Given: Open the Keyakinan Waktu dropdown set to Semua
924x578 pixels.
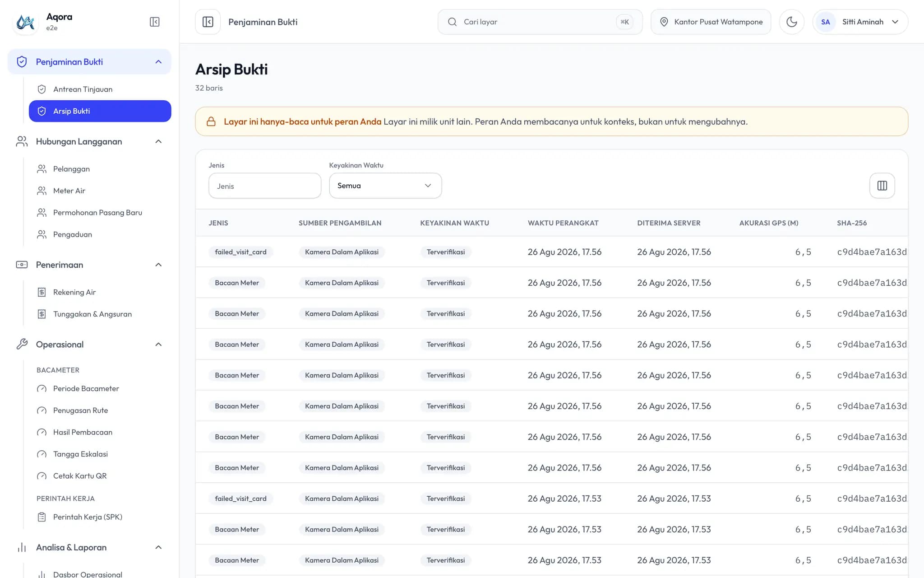Looking at the screenshot, I should [x=385, y=186].
